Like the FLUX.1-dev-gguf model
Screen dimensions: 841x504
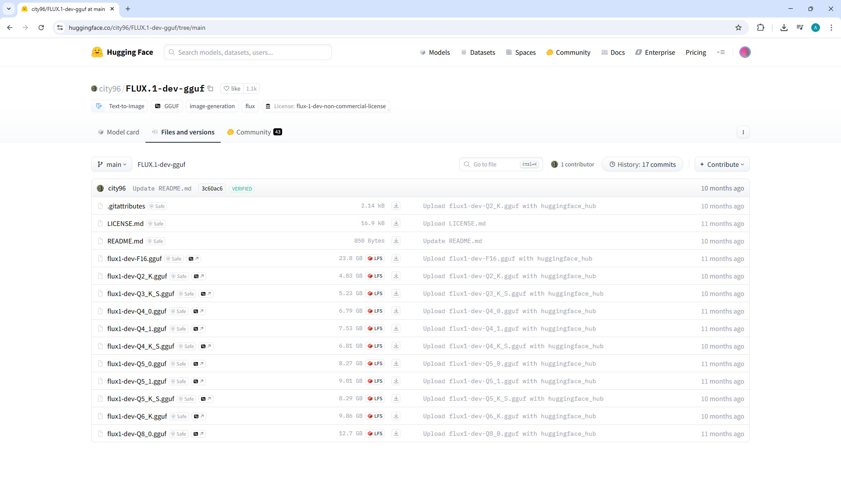(232, 88)
